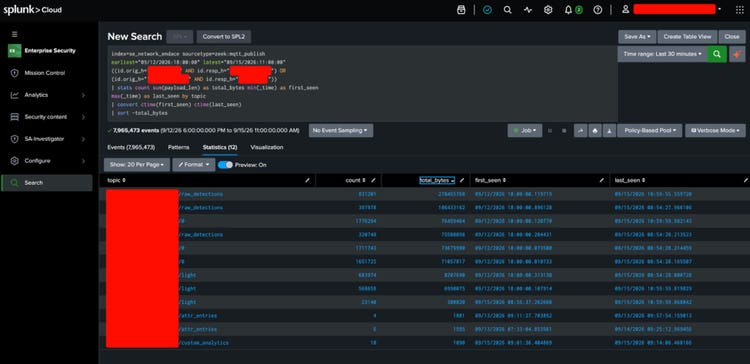Image resolution: width=750 pixels, height=364 pixels.
Task: Open the Policy-Based Pool dropdown
Action: coord(650,131)
